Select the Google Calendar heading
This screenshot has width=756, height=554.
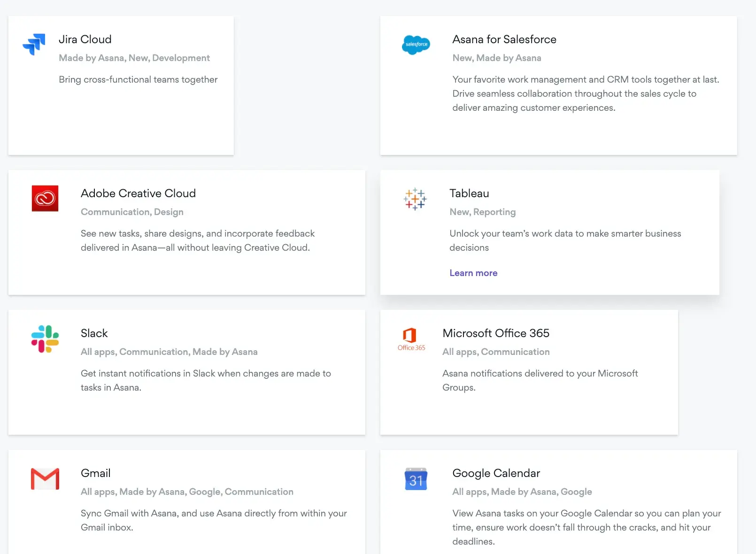click(x=496, y=473)
